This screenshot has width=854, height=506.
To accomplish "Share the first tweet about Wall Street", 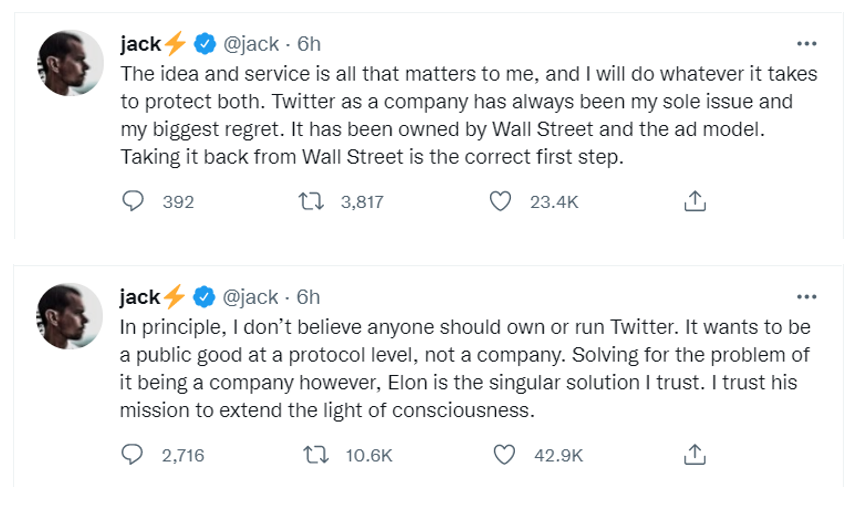I will click(694, 202).
